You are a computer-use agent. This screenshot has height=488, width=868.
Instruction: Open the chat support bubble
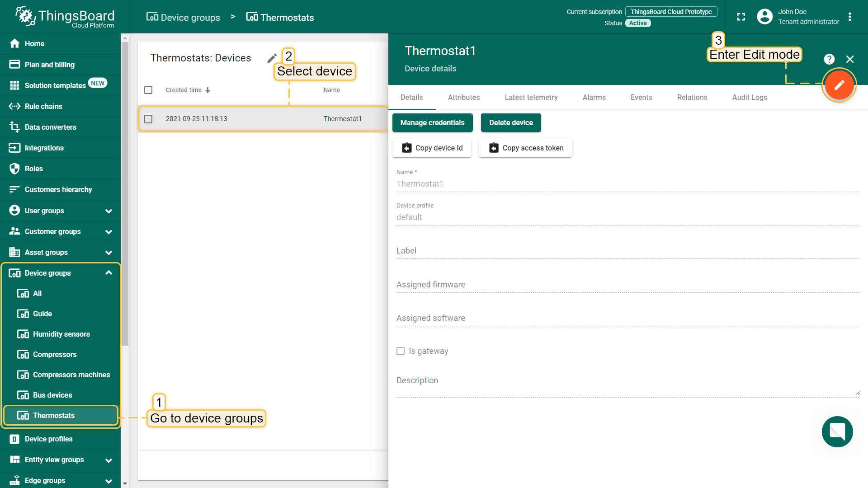click(x=837, y=432)
